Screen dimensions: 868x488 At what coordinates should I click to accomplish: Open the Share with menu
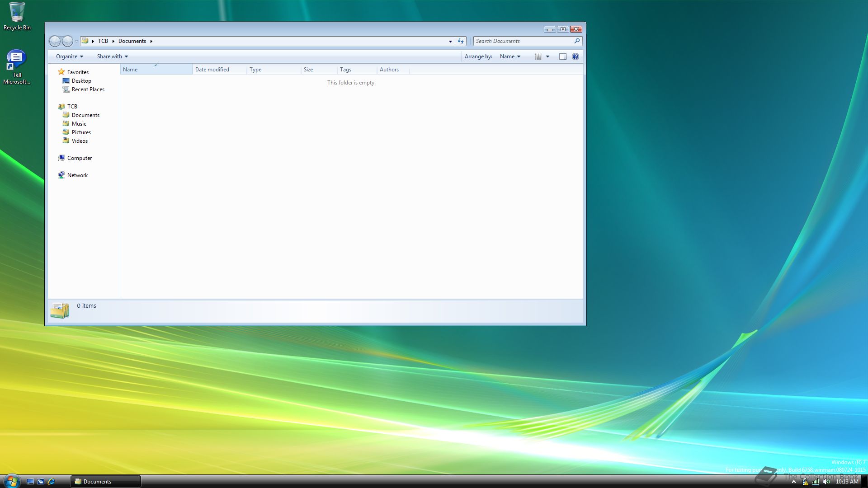point(113,56)
